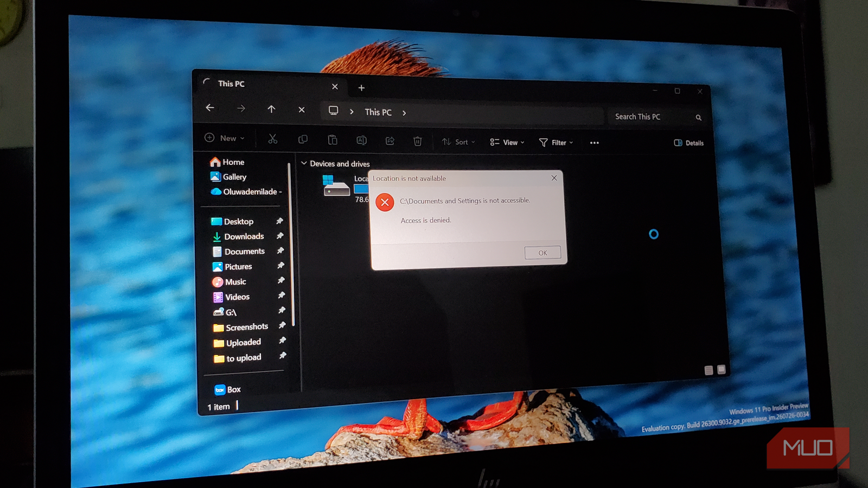Open the Uploaded folder
Viewport: 868px width, 488px height.
[x=238, y=343]
